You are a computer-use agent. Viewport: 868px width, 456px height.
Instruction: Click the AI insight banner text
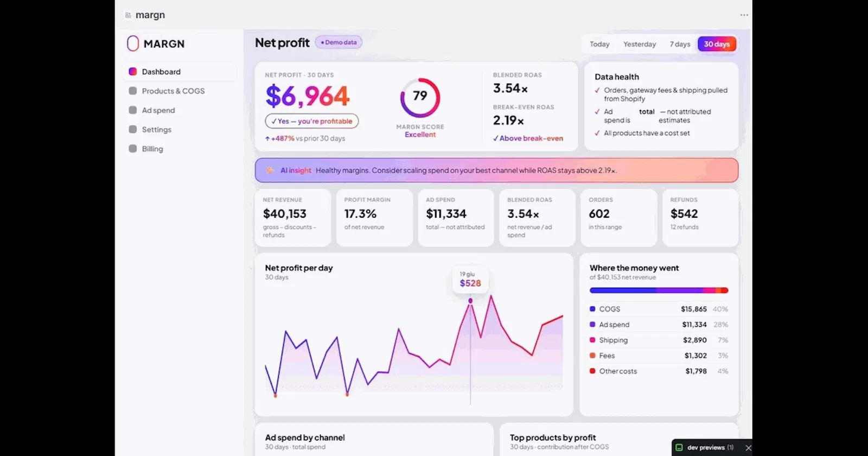(466, 170)
